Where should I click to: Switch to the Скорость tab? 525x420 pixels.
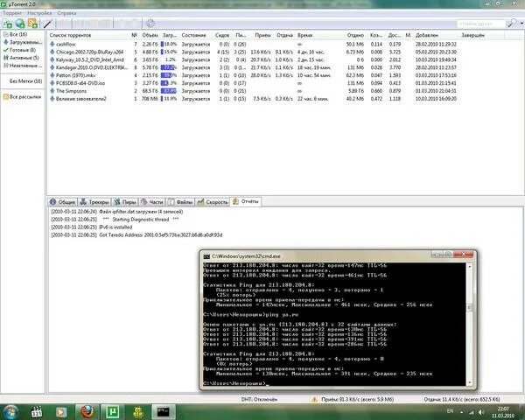coord(213,202)
